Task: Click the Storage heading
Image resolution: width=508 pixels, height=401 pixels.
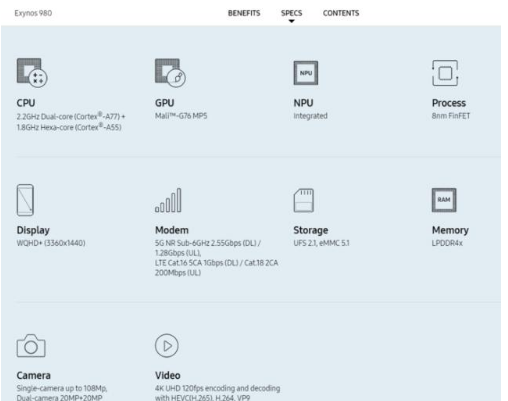Action: click(311, 230)
